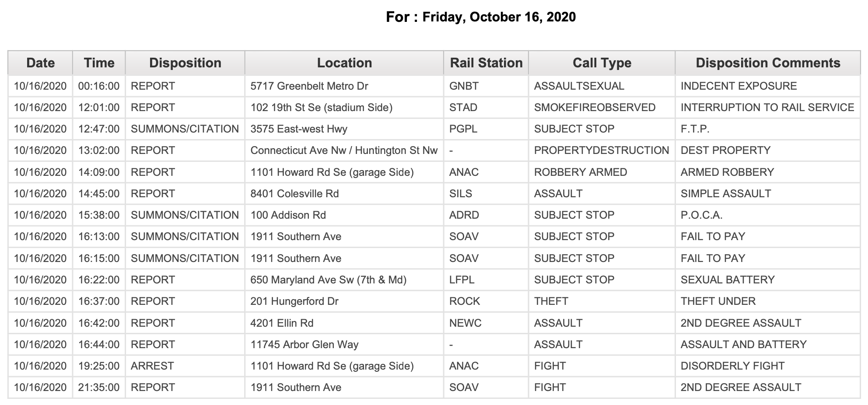Select the Rail Station column header

(486, 63)
